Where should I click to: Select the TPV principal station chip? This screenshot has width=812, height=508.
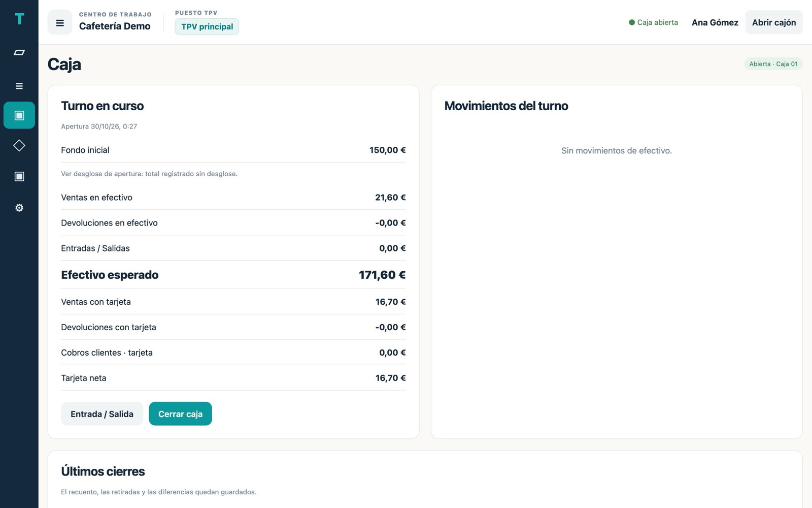pyautogui.click(x=207, y=26)
